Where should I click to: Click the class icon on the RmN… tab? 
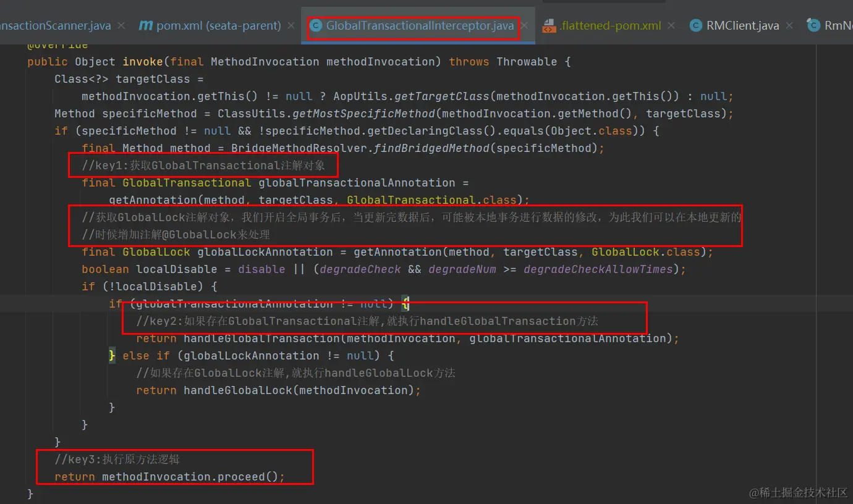(814, 26)
